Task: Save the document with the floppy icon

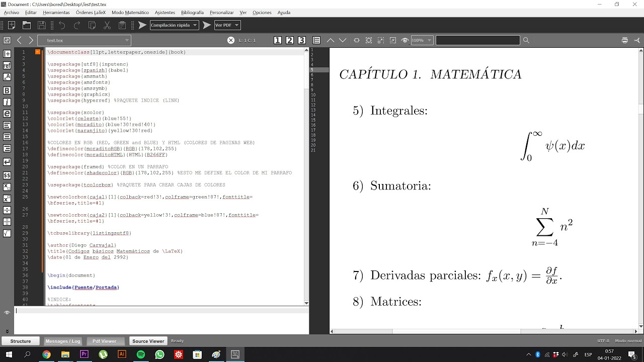Action: pyautogui.click(x=42, y=25)
